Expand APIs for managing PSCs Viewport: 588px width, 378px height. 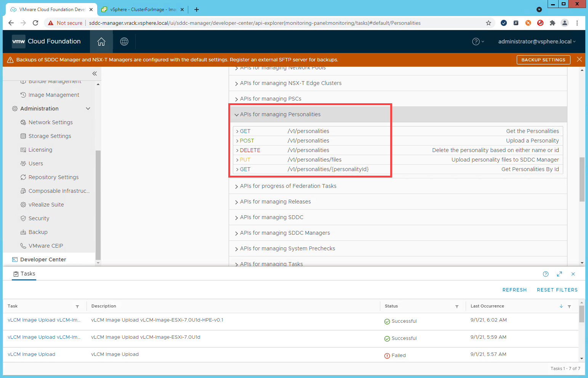tap(398, 99)
